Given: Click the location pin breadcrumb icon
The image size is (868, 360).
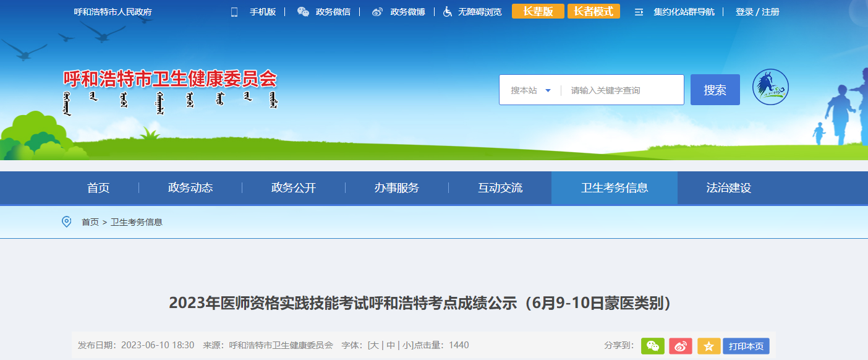Looking at the screenshot, I should [67, 221].
